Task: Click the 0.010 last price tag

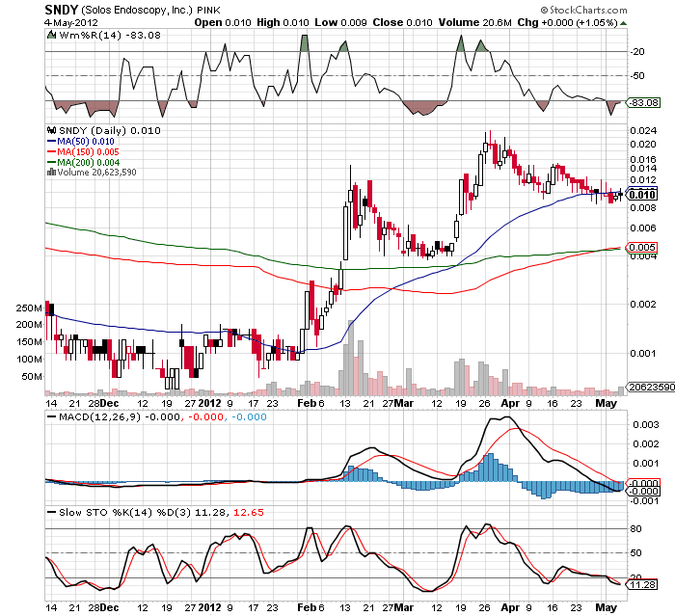Action: pyautogui.click(x=642, y=195)
